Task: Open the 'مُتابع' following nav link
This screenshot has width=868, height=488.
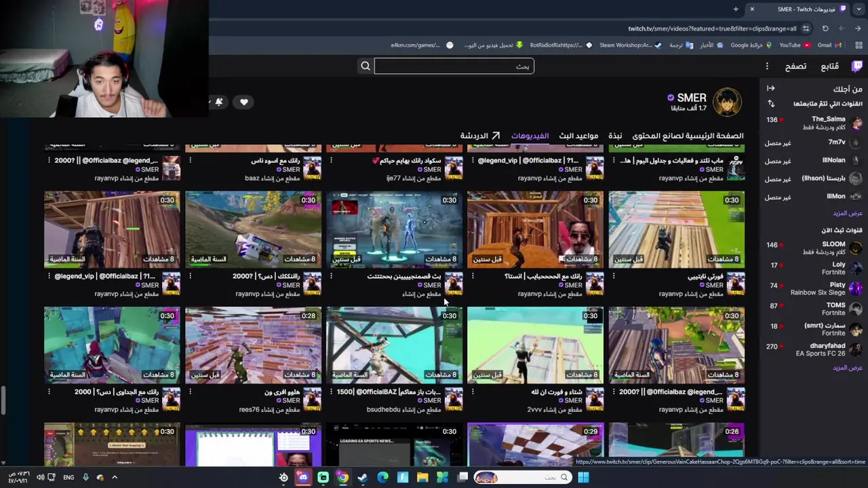Action: [x=830, y=66]
